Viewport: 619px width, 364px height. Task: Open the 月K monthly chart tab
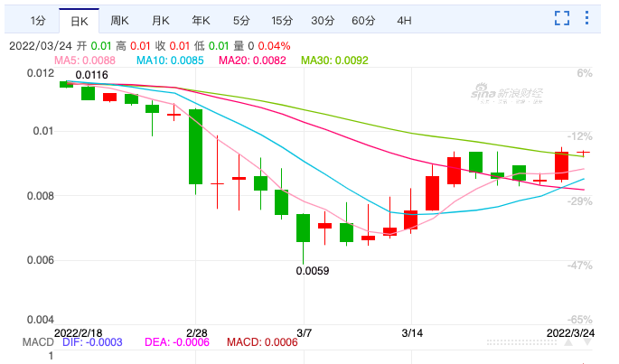pos(161,20)
